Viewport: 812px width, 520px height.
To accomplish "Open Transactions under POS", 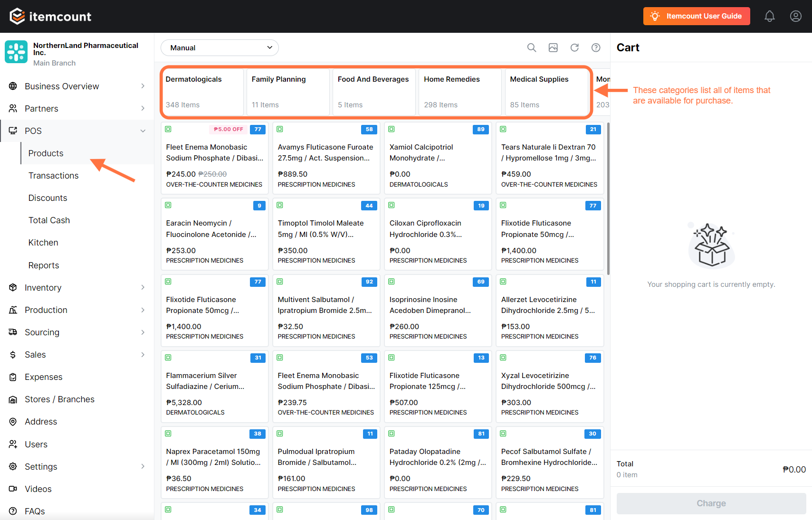I will (x=53, y=176).
